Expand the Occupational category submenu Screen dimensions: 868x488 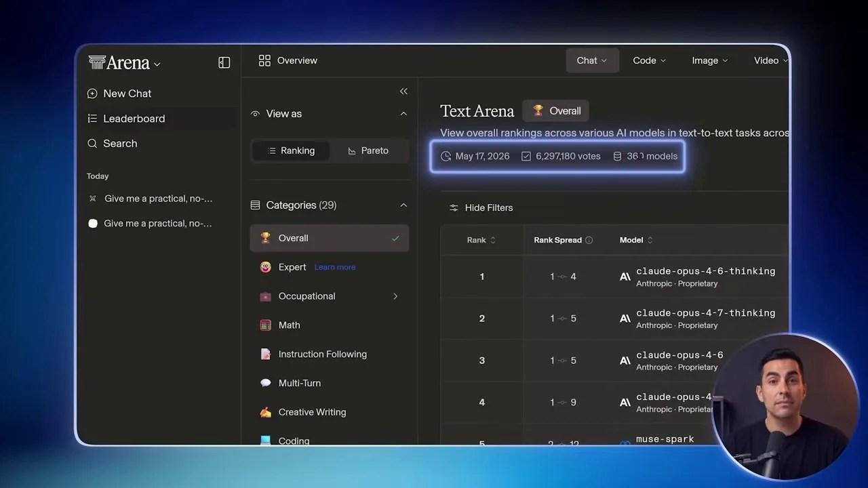pos(395,296)
